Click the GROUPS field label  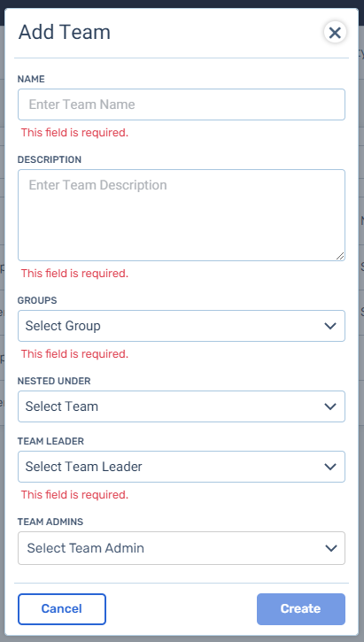37,300
